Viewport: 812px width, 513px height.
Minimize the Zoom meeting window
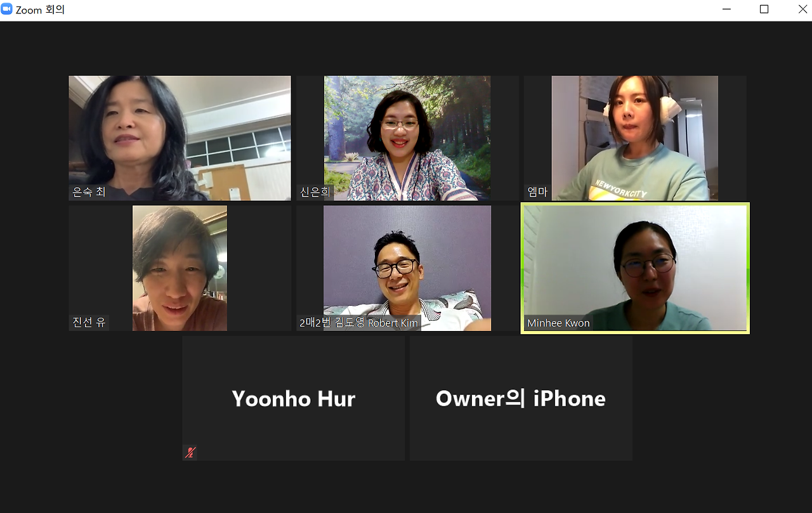727,10
